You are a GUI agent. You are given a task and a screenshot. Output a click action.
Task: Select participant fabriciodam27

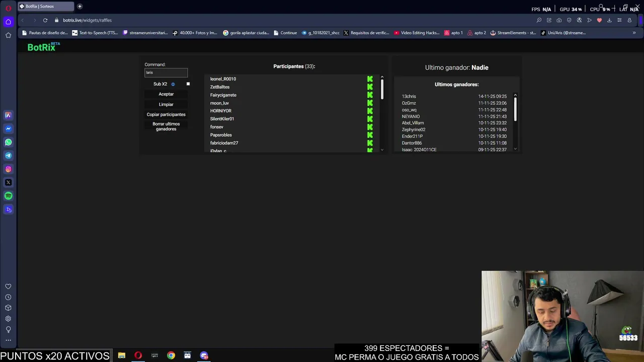point(224,143)
